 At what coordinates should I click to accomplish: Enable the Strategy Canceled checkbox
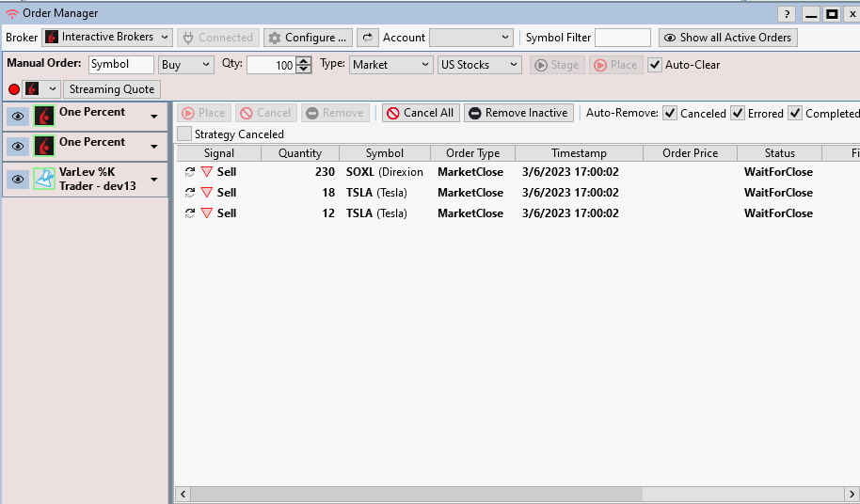click(x=184, y=134)
